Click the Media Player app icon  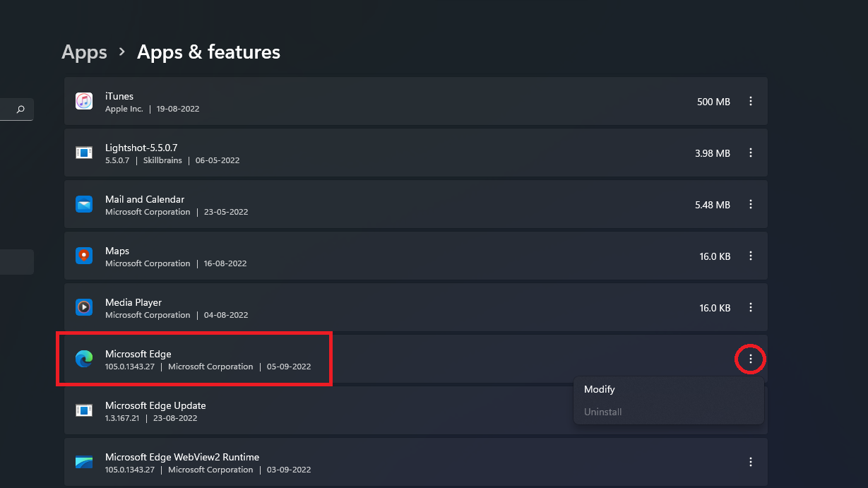pos(84,307)
